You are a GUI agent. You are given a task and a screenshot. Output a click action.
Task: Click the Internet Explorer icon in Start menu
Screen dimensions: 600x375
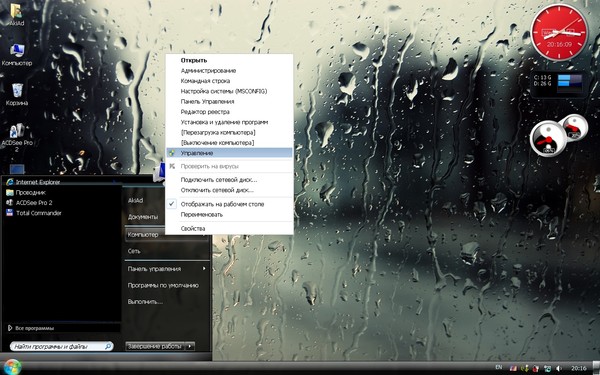click(x=10, y=182)
